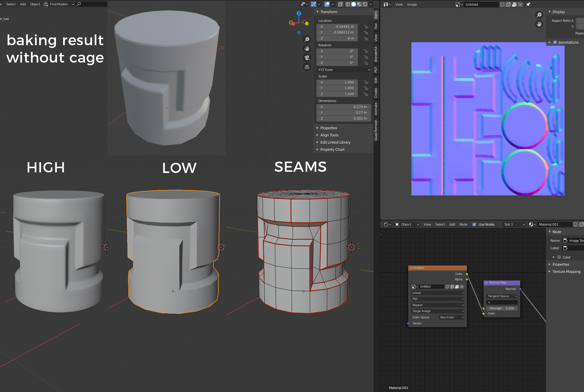Toggle X-ray icon in viewport header
Viewport: 584px width, 392px height.
click(340, 4)
